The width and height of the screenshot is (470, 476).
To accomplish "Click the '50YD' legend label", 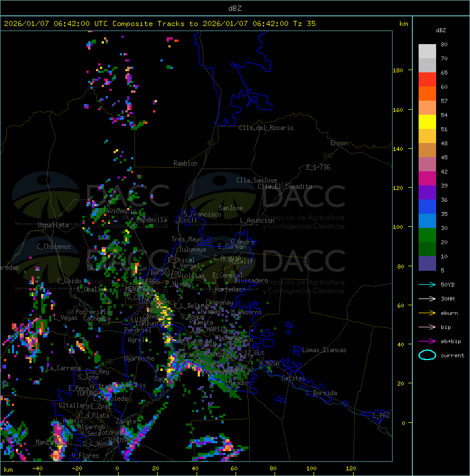I will pos(447,285).
